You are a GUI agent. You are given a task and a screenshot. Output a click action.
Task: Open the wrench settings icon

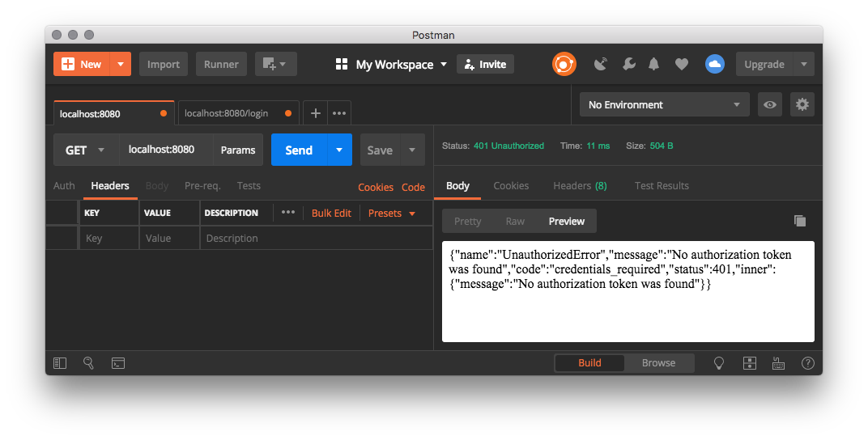pos(628,64)
